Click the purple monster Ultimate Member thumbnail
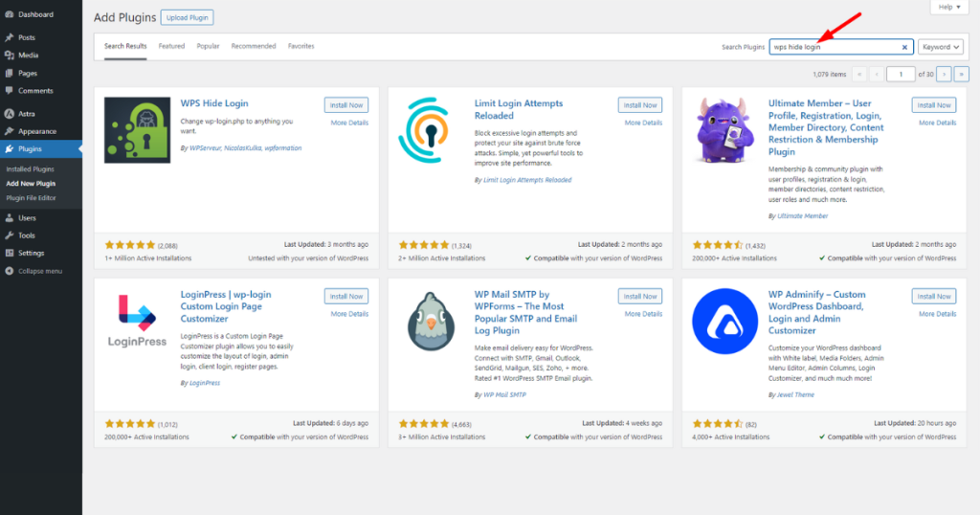 (x=724, y=130)
